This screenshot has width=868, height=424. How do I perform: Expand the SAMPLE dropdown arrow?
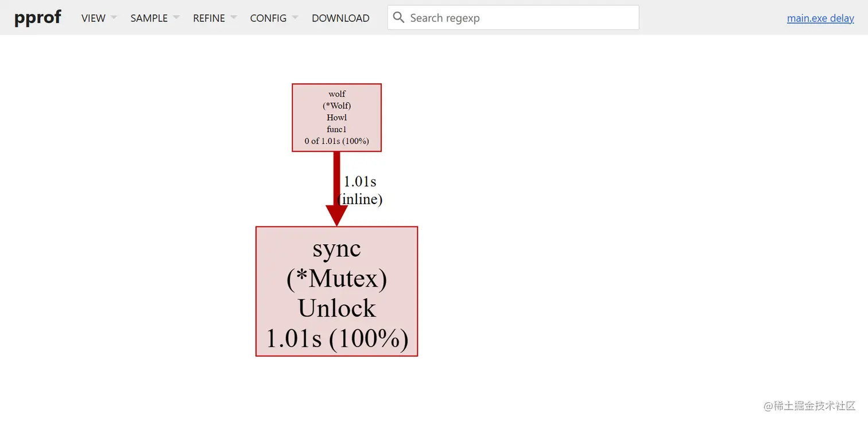[176, 18]
